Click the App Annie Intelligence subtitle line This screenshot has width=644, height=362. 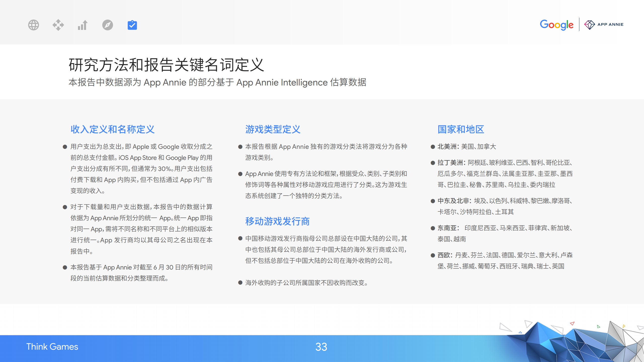click(217, 82)
